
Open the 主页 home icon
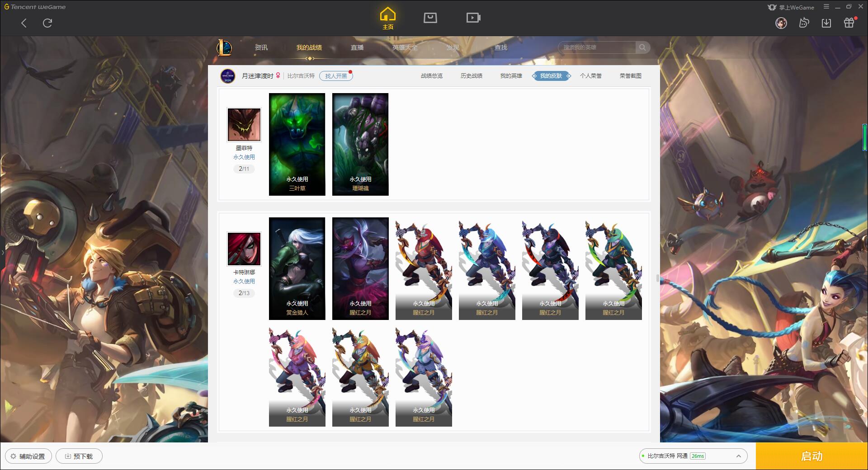pos(388,19)
